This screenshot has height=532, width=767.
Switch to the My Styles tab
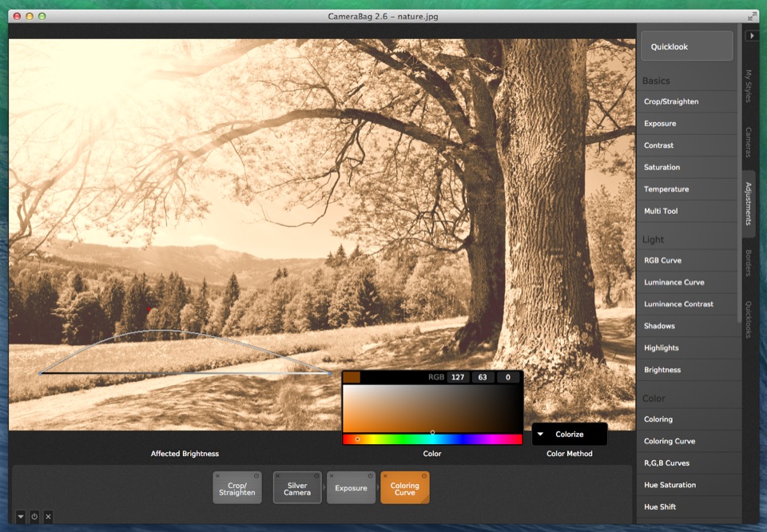pyautogui.click(x=749, y=85)
